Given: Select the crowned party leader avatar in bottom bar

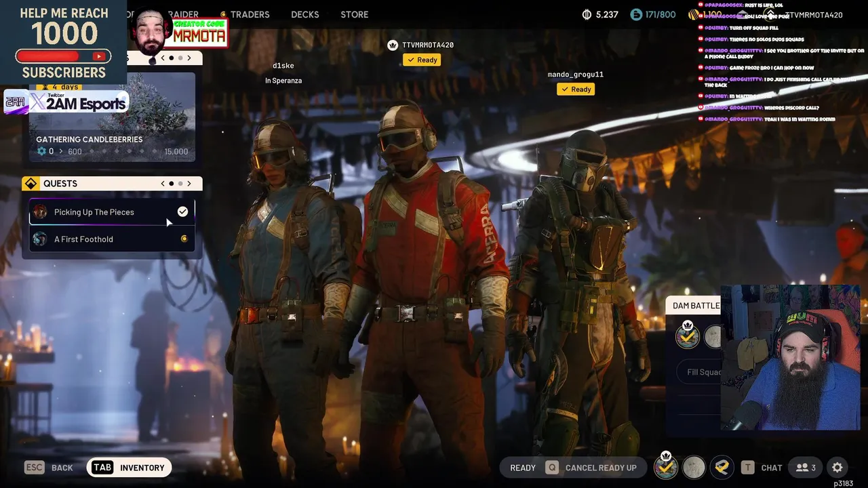Looking at the screenshot, I should (666, 466).
